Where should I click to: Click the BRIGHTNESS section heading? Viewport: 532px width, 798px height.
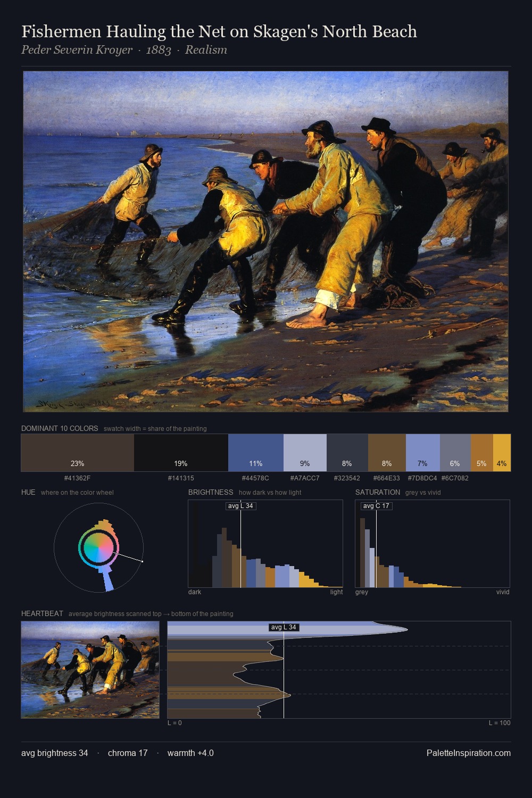(x=211, y=492)
